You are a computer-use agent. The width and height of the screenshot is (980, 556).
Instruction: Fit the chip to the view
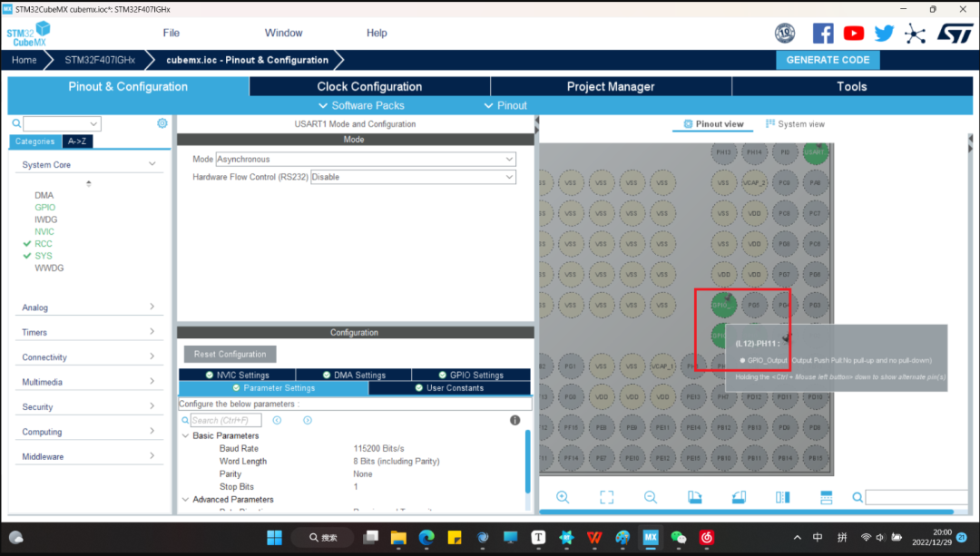606,497
